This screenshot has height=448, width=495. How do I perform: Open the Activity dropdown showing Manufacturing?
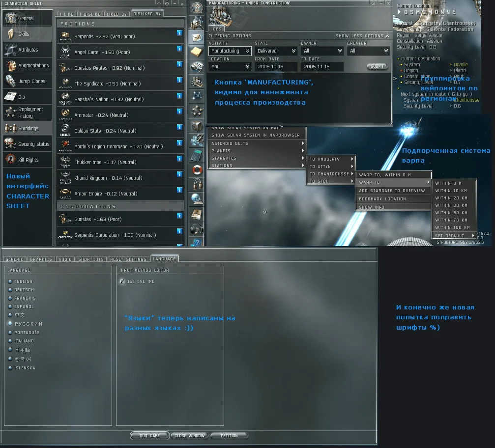[x=230, y=51]
